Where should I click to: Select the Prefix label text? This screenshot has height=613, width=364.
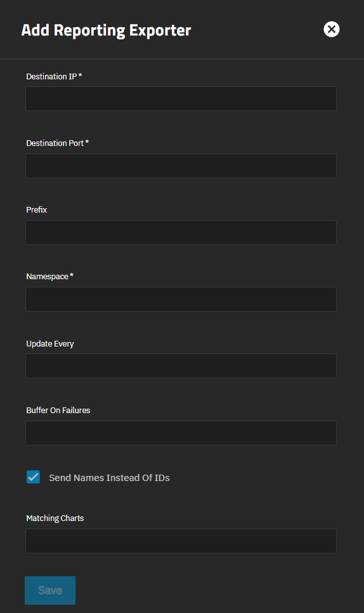coord(36,210)
